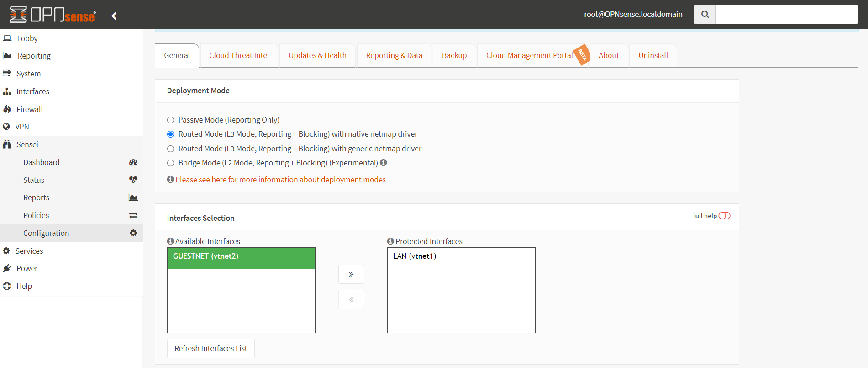Select Passive Mode (Reporting Only)
The width and height of the screenshot is (868, 368).
click(171, 120)
